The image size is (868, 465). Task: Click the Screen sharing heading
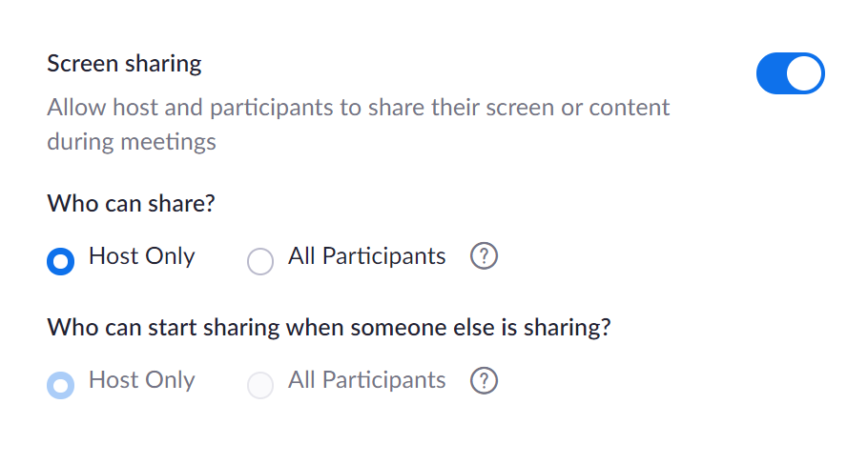(x=124, y=64)
